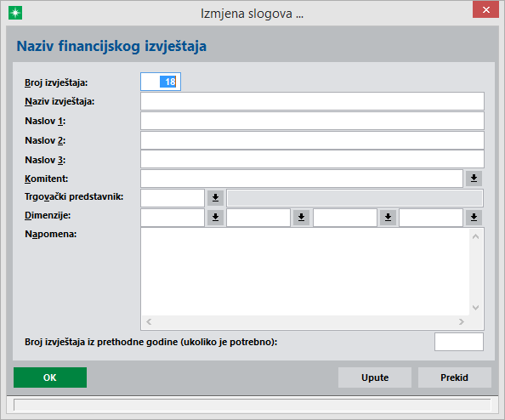Viewport: 505px width, 420px height.
Task: Click the Napomena scroll left arrow
Action: (x=149, y=321)
